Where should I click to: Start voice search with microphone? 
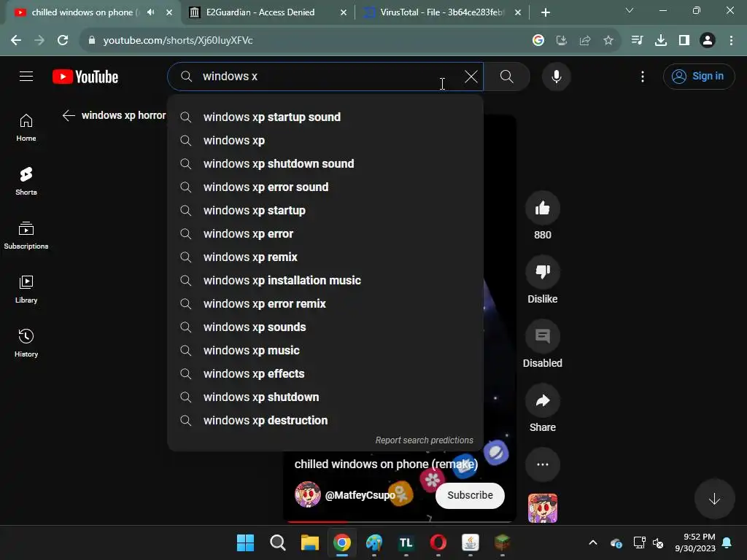556,76
